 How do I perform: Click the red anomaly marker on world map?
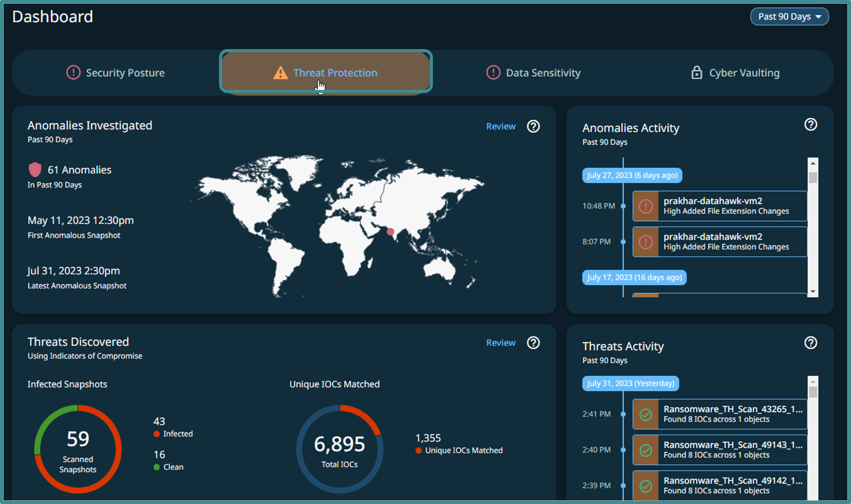pos(391,232)
